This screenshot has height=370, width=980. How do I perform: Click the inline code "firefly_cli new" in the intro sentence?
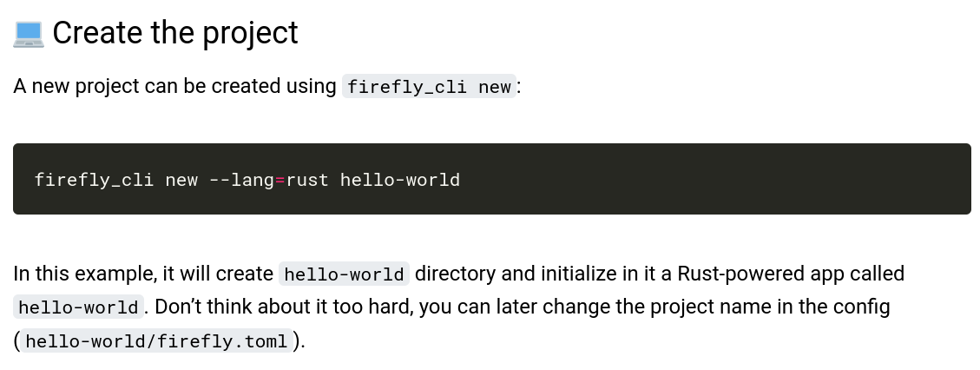429,87
